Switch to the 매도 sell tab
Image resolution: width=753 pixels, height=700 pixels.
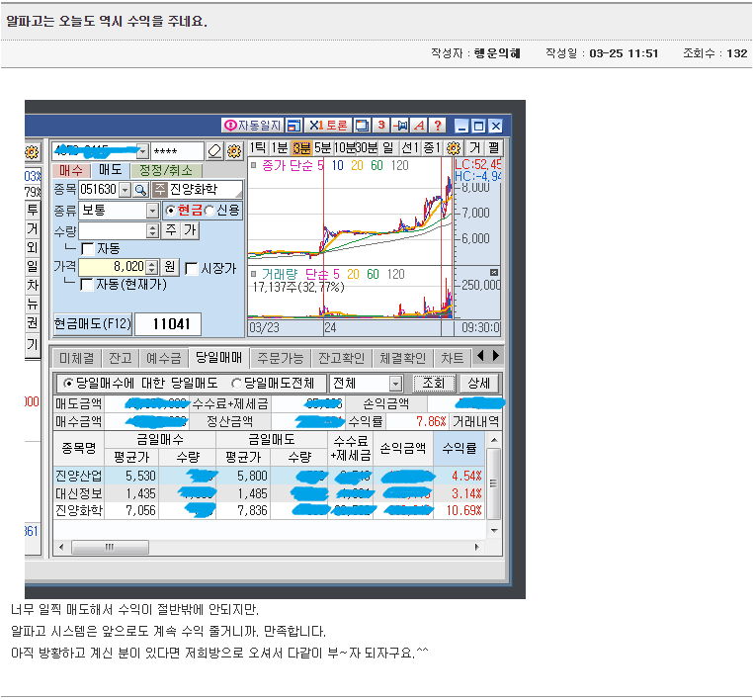(110, 170)
